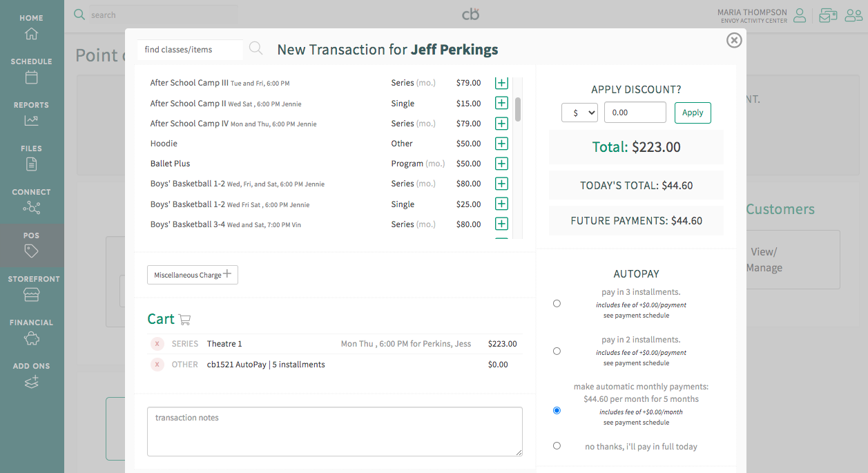
Task: View payment schedule for monthly payments
Action: pyautogui.click(x=636, y=423)
